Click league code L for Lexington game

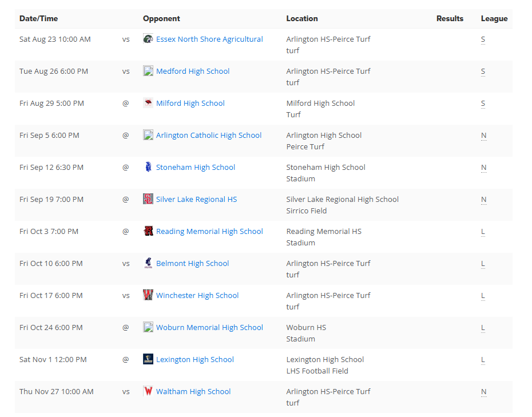point(483,360)
